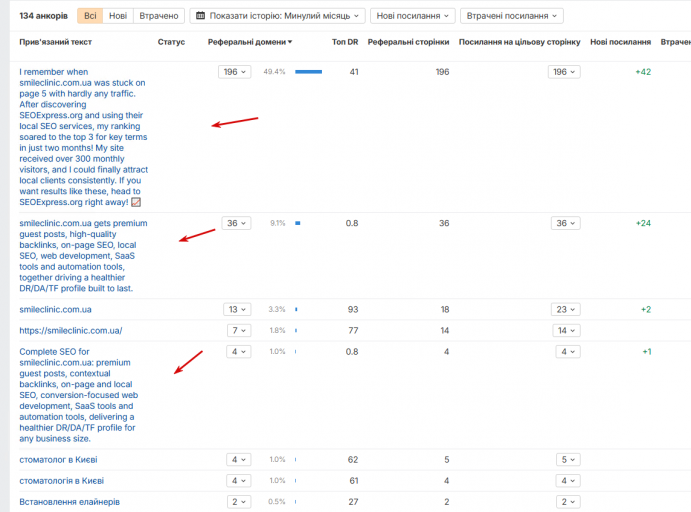Expand the 13 referring domains dropdown
This screenshot has width=691, height=512.
(237, 309)
